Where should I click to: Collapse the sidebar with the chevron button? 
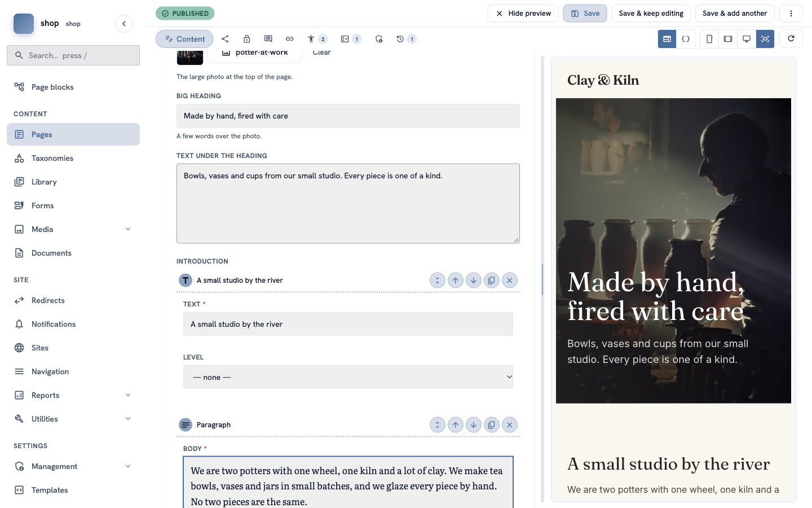124,24
